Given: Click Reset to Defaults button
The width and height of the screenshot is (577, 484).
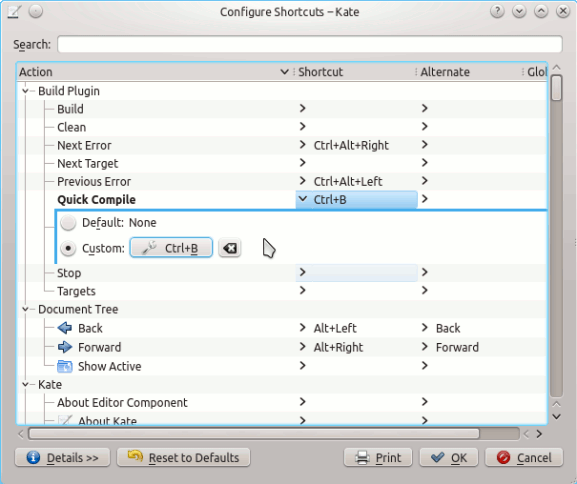Looking at the screenshot, I should 184,457.
